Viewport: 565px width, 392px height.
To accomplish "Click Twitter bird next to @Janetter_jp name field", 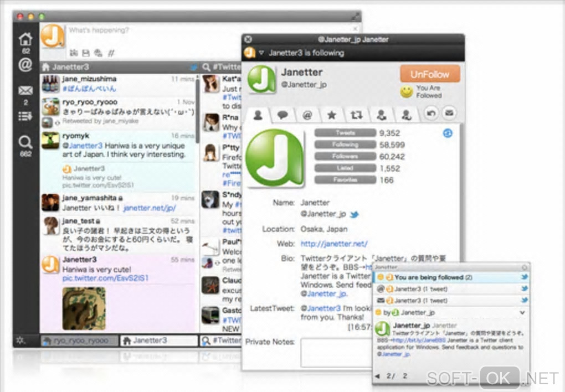I will (x=355, y=215).
